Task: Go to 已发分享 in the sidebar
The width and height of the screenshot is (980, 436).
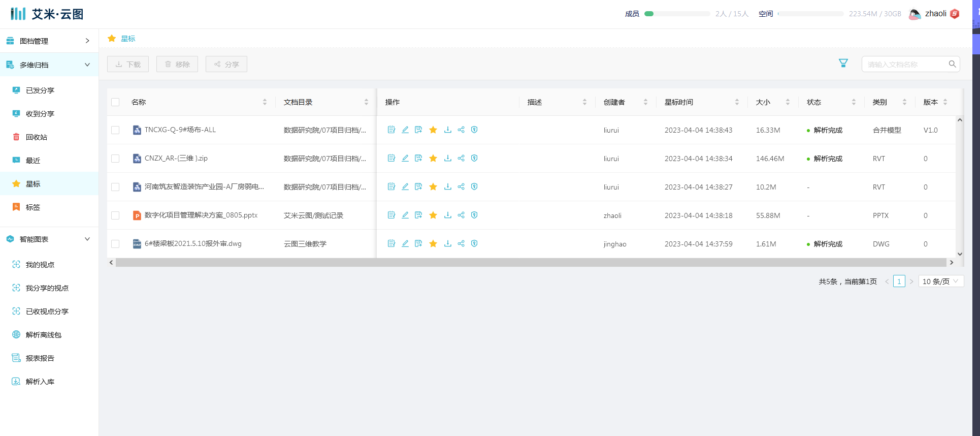Action: (40, 90)
